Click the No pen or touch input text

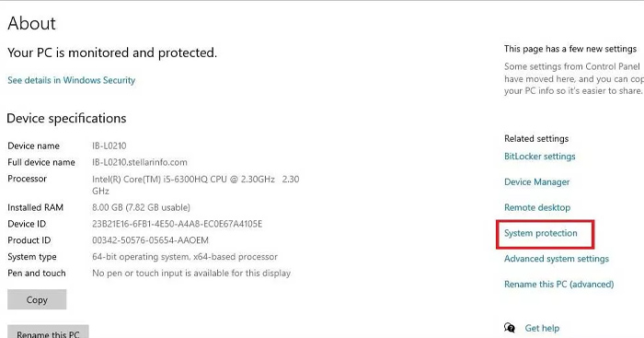191,273
